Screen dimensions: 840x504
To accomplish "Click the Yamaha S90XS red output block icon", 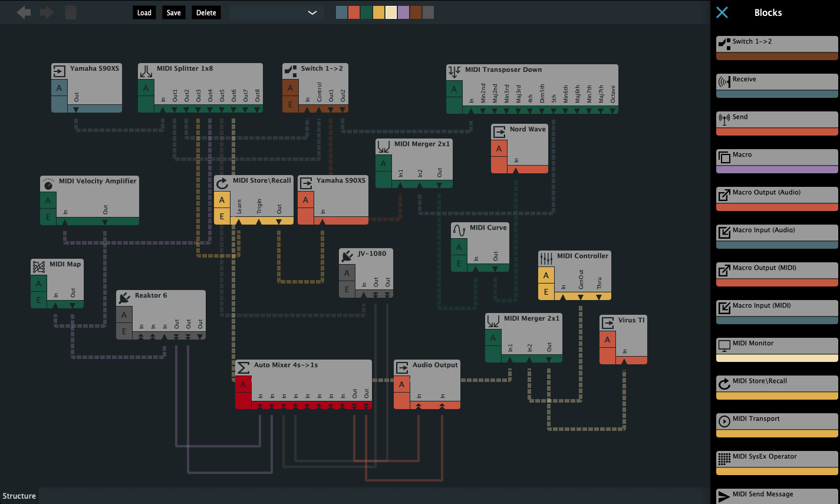I will pyautogui.click(x=305, y=183).
